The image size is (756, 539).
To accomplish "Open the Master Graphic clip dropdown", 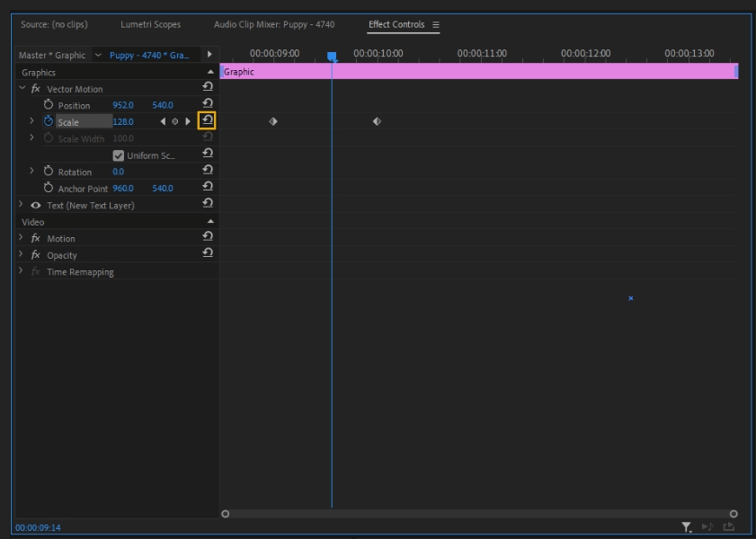I will click(x=98, y=55).
